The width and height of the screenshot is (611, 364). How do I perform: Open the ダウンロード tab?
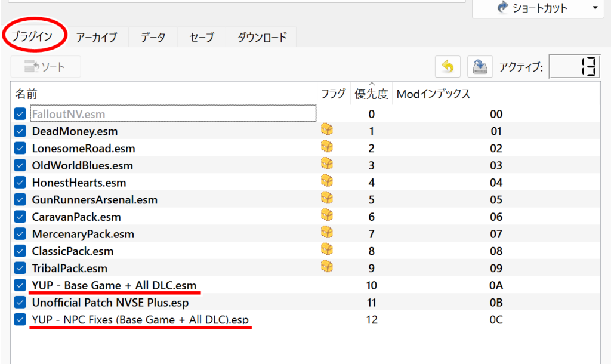(x=262, y=37)
